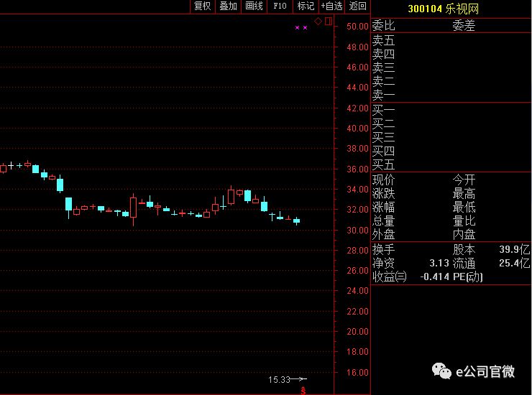Viewport: 532px width, 395px height.
Task: Click the 量比 volume ratio label
Action: tap(464, 220)
